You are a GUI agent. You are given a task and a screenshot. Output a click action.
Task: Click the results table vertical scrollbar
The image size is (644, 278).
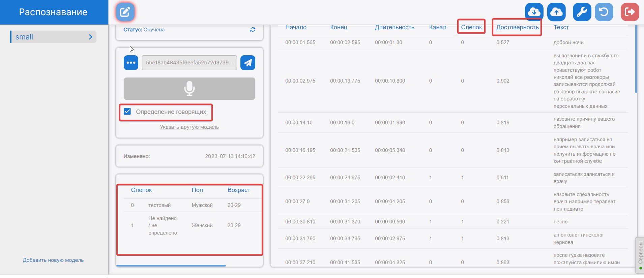(x=636, y=61)
